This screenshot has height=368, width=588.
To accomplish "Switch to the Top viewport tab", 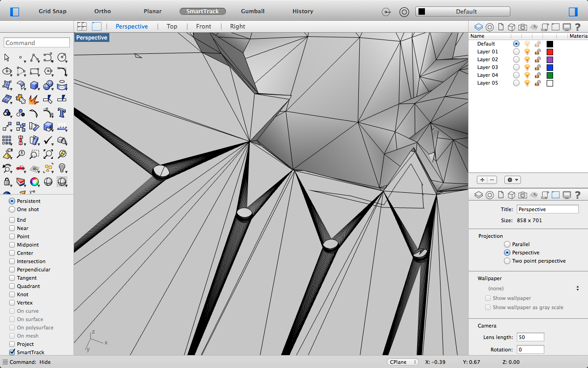I will coord(172,26).
